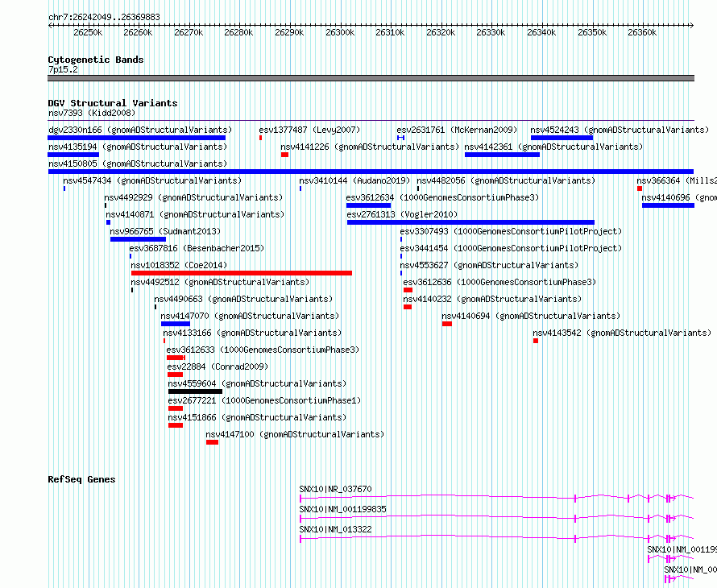Screen dimensions: 717x588
Task: Open nsv4553627 variant label
Action: pos(489,265)
